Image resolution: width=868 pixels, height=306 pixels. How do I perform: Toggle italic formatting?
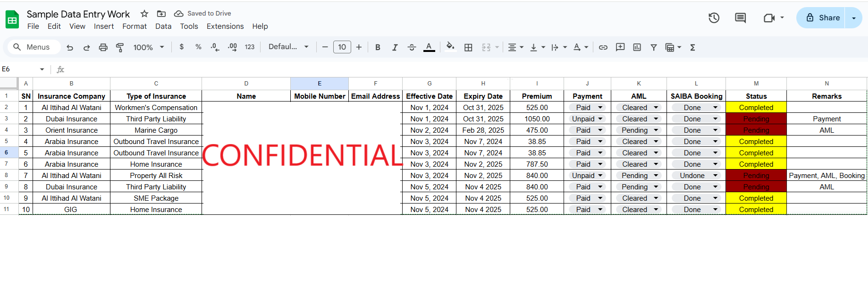(x=395, y=47)
